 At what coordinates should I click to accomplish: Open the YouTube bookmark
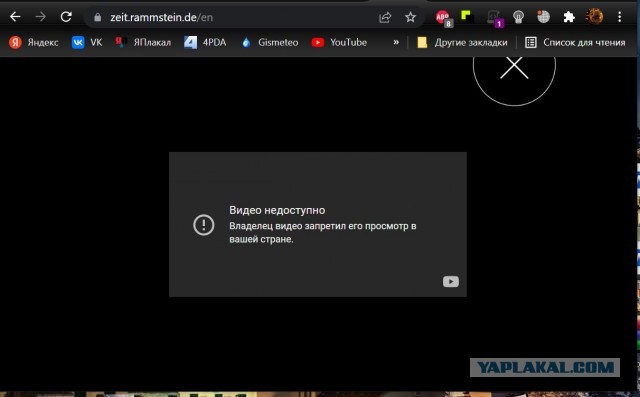pyautogui.click(x=339, y=42)
